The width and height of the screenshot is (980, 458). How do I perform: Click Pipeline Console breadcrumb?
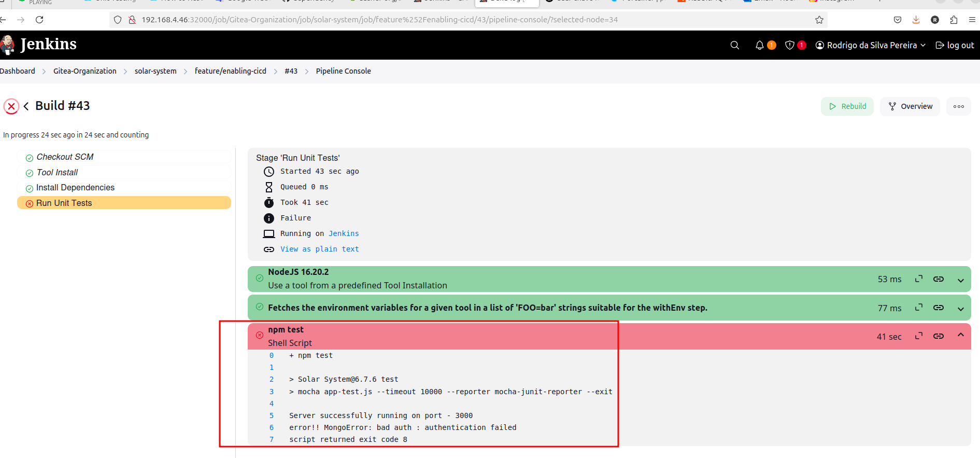pyautogui.click(x=344, y=71)
